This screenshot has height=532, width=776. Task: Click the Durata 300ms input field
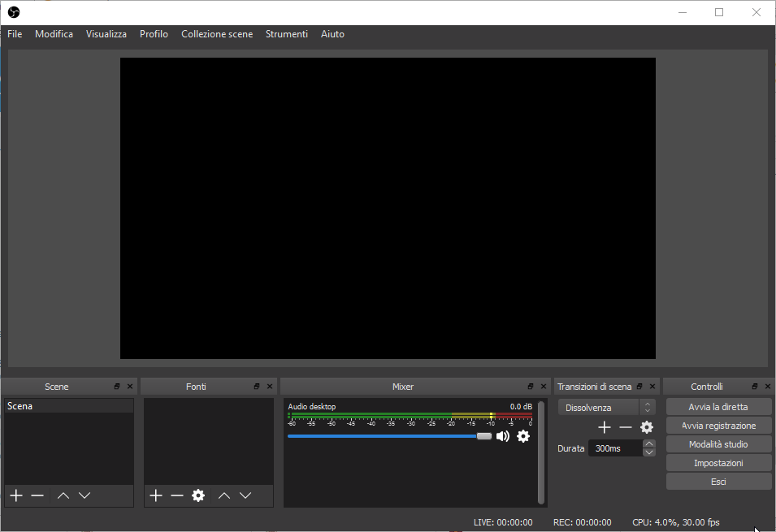pyautogui.click(x=616, y=448)
